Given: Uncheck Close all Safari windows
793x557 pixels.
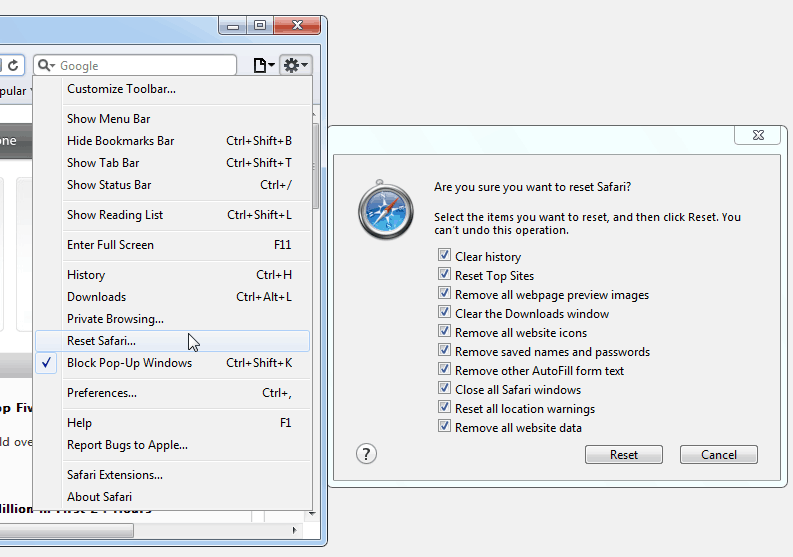Looking at the screenshot, I should tap(444, 388).
